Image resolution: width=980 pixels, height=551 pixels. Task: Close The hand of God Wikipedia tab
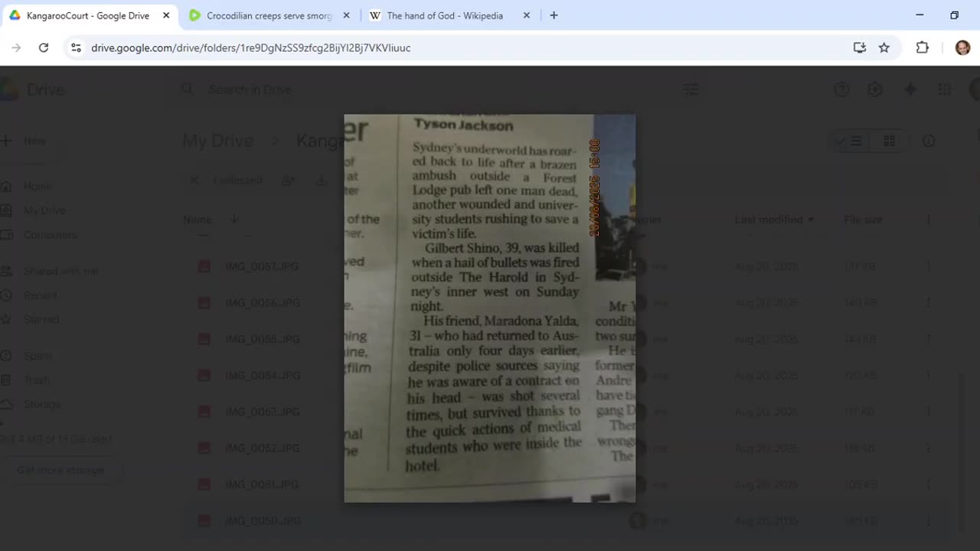[526, 15]
